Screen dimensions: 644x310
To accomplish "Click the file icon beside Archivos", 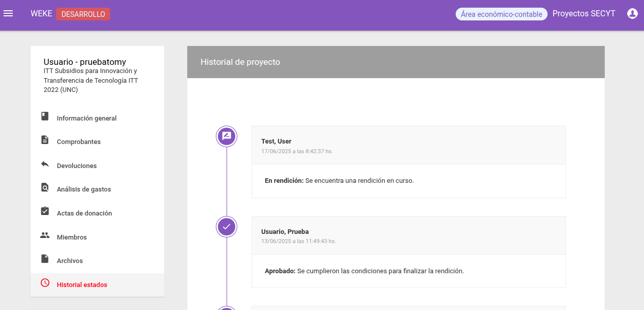I will (x=45, y=259).
